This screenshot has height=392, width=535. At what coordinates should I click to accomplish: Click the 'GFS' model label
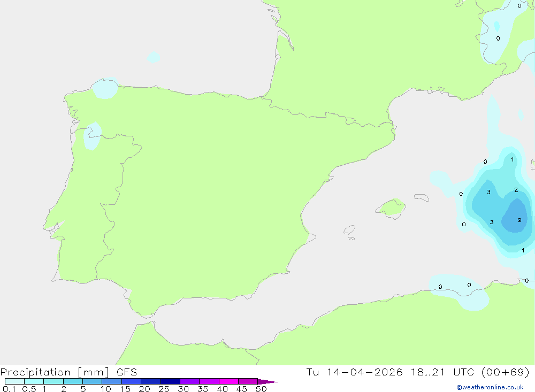coord(127,372)
